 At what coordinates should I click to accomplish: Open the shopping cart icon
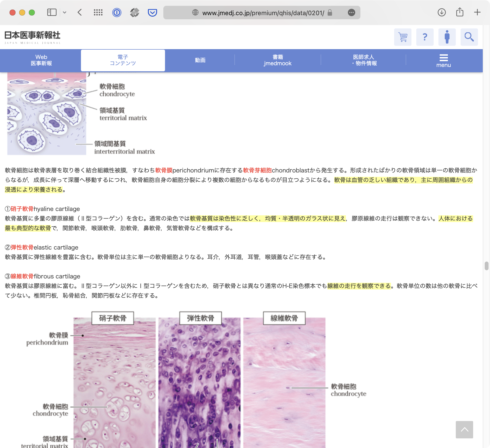point(403,37)
